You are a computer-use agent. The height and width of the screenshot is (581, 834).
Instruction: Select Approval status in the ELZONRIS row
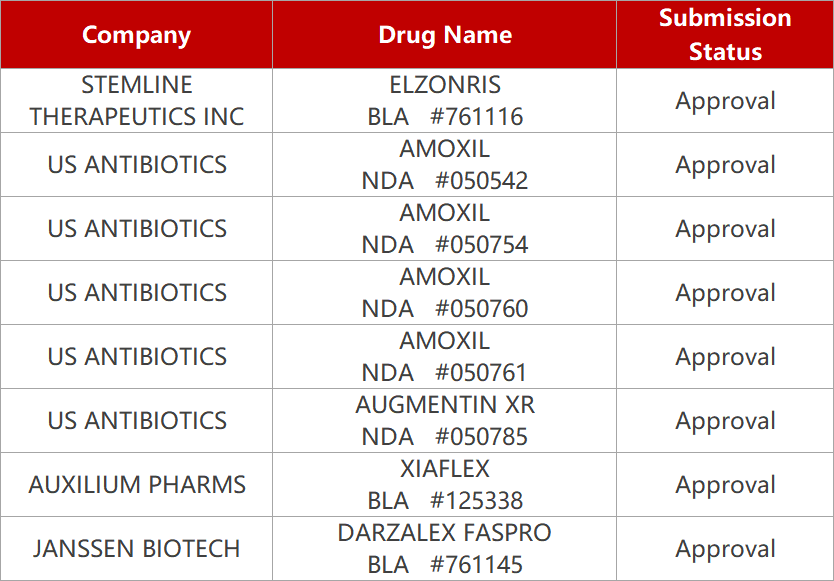[725, 101]
